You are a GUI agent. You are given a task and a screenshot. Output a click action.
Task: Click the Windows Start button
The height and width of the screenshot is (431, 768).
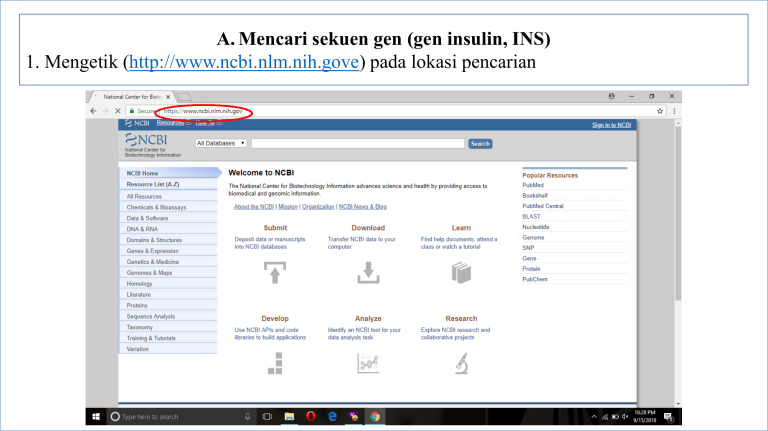(97, 416)
